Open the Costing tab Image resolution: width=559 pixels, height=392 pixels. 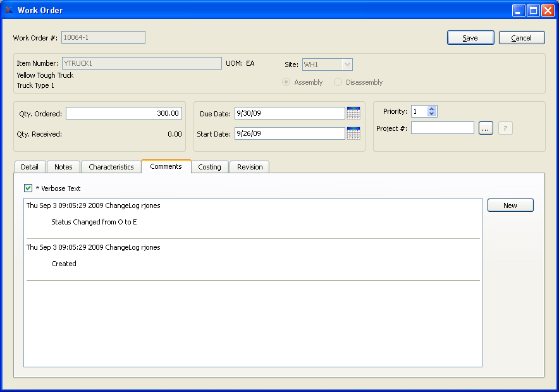[x=209, y=167]
